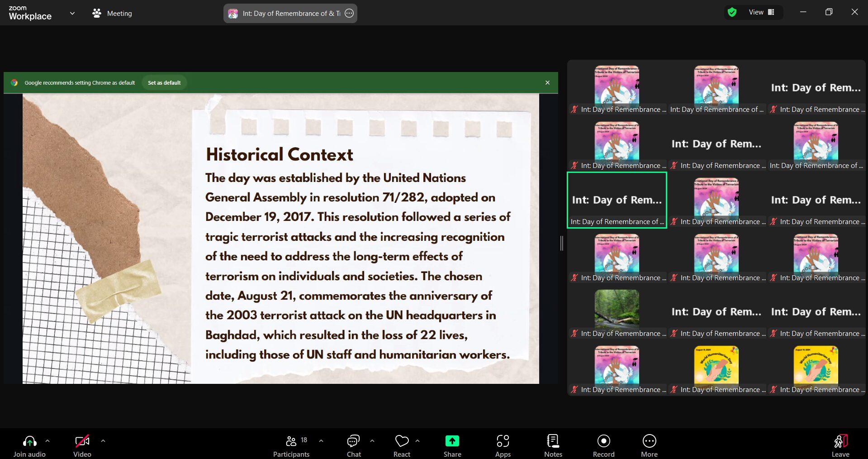Expand the audio options arrow
This screenshot has height=459, width=868.
tap(47, 440)
